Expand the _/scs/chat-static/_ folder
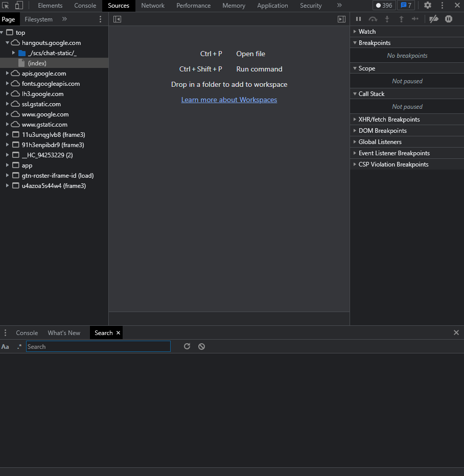Image resolution: width=464 pixels, height=476 pixels. [13, 53]
